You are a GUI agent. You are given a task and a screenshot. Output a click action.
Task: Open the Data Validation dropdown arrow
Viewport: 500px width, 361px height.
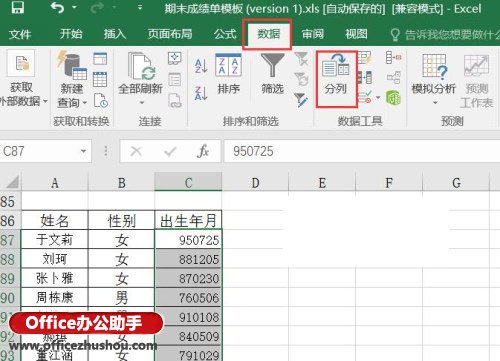(378, 98)
